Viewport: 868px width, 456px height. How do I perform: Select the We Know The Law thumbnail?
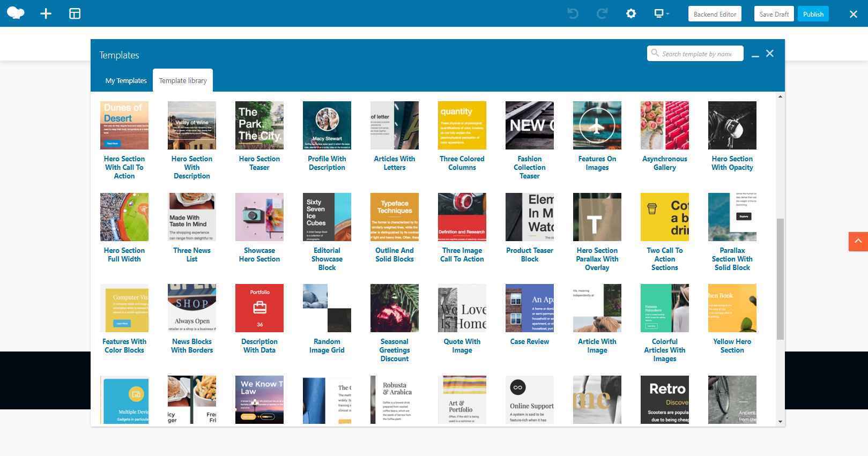pos(259,400)
